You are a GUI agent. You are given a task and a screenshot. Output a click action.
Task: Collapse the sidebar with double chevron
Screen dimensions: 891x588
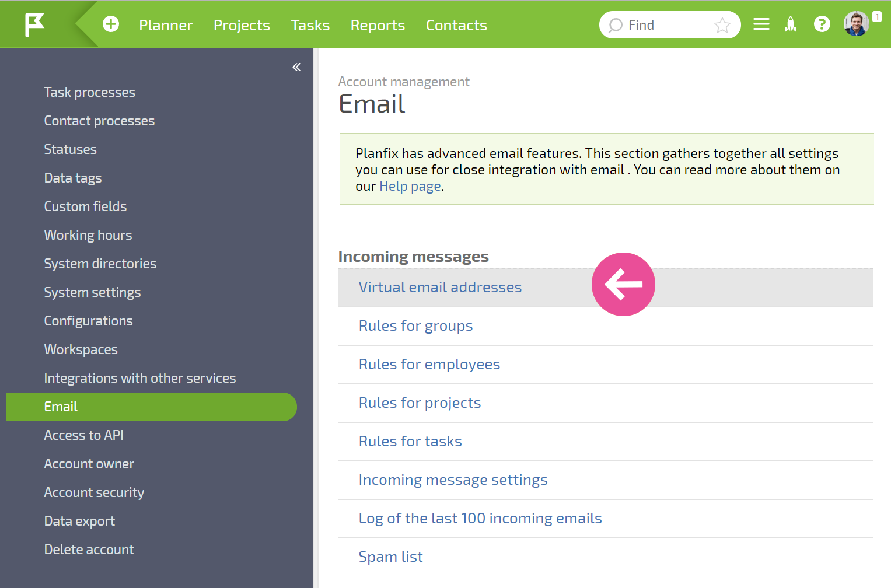[296, 67]
